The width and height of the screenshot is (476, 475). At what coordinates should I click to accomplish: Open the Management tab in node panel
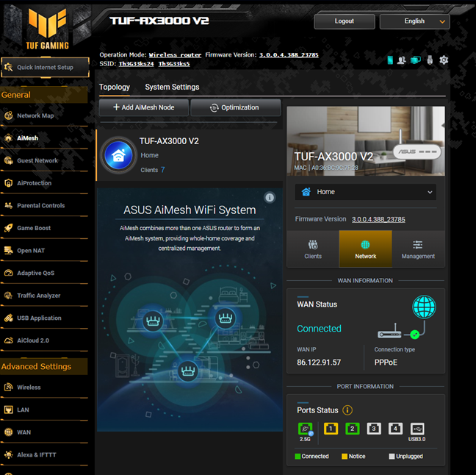418,249
